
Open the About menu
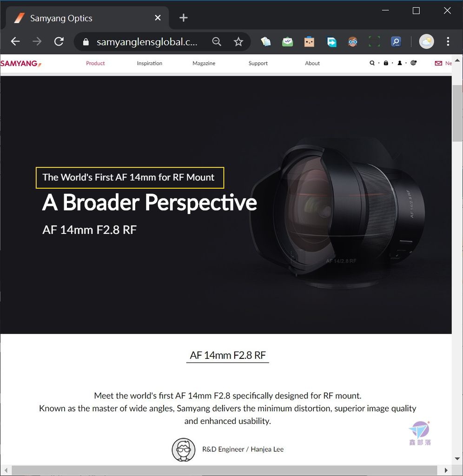312,63
